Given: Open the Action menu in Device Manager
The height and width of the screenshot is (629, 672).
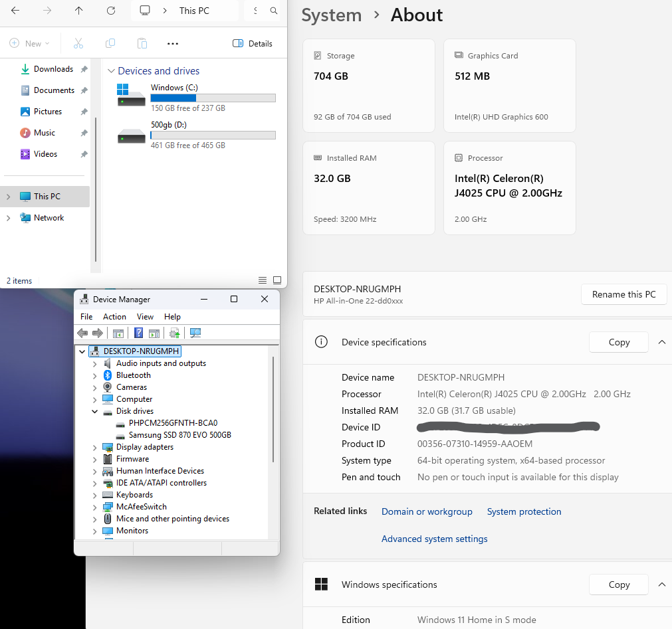Looking at the screenshot, I should [x=114, y=317].
